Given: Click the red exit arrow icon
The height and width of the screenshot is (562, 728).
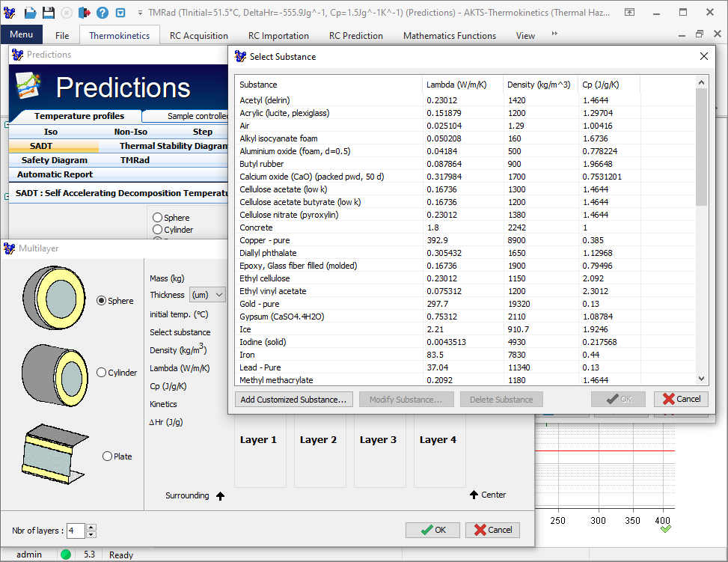Looking at the screenshot, I should 85,13.
